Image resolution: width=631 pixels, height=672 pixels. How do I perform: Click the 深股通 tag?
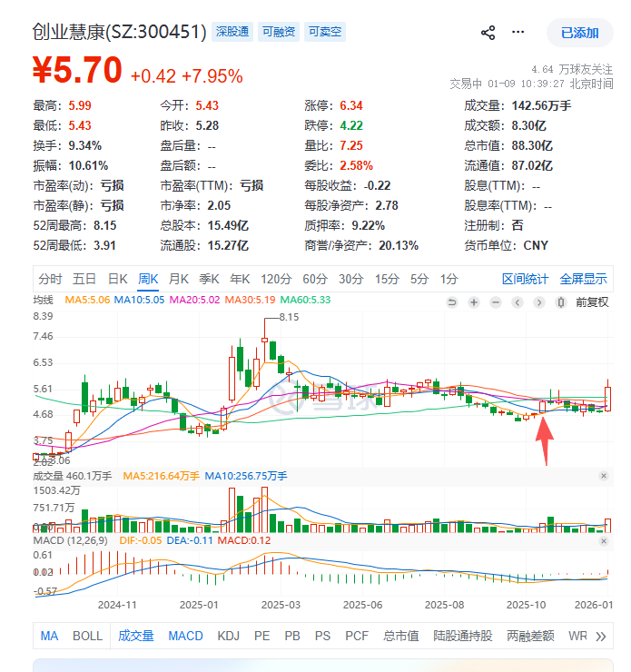(x=232, y=32)
